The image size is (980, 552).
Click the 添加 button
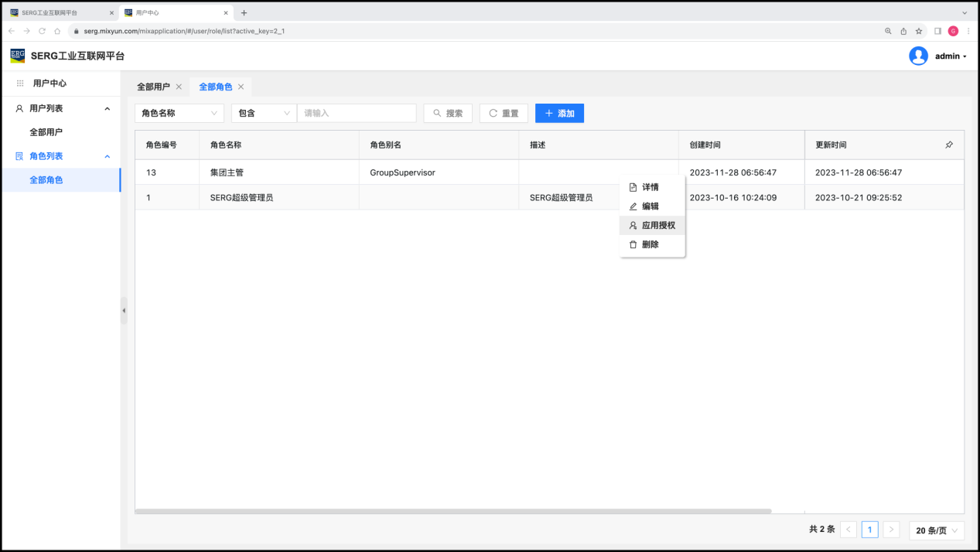(559, 113)
